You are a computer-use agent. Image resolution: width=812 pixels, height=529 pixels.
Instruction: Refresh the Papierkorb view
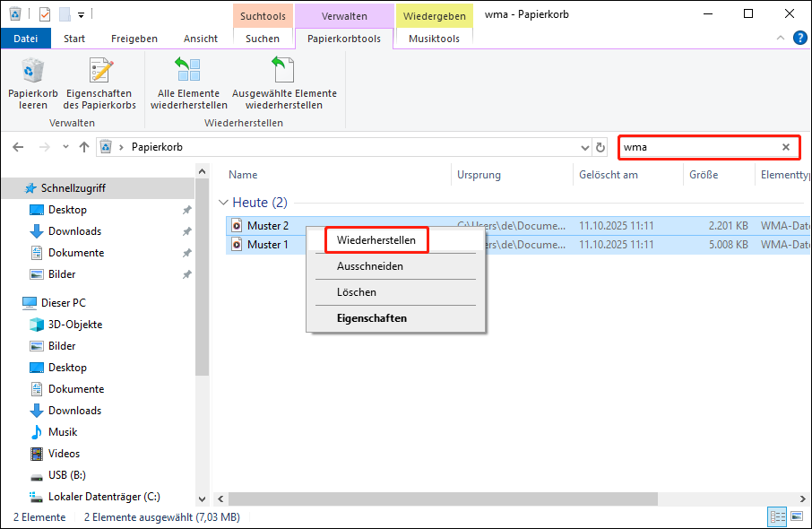[600, 147]
